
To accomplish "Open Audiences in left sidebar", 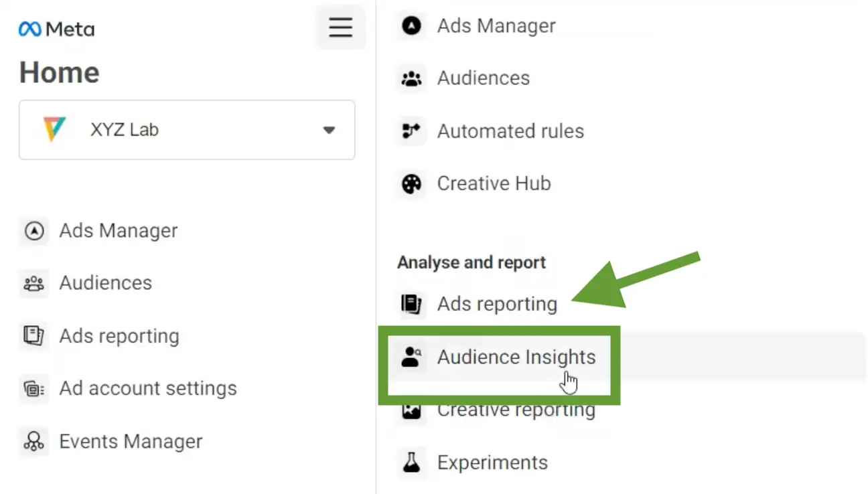I will pos(105,283).
